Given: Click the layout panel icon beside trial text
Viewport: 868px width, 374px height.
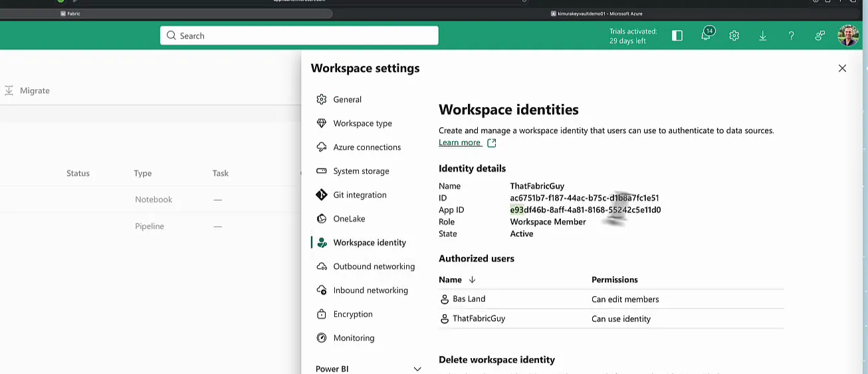Looking at the screenshot, I should coord(677,36).
